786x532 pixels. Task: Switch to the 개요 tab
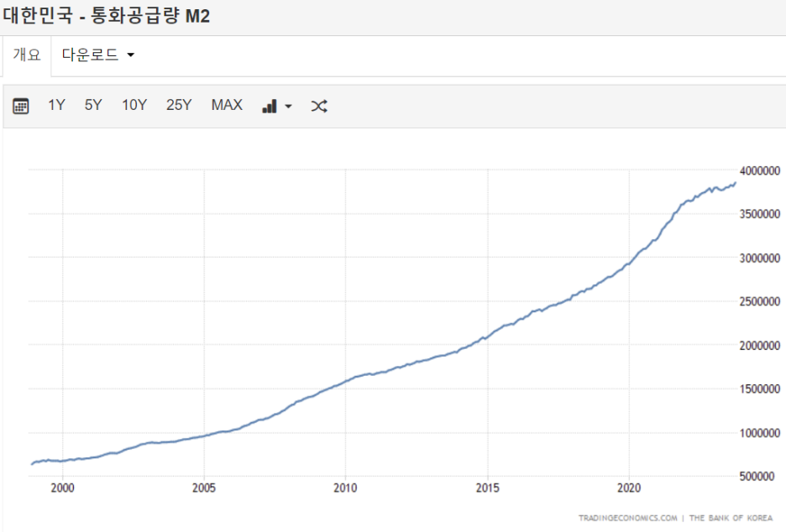27,55
